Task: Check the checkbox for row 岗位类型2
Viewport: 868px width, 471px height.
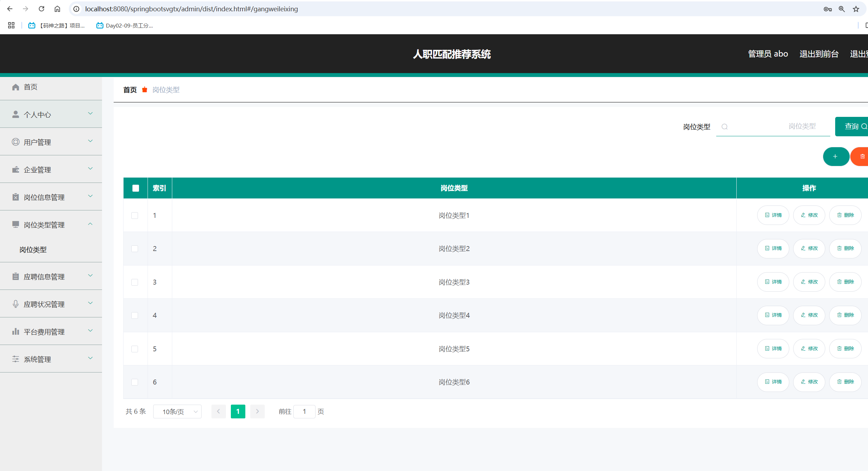Action: [x=134, y=249]
